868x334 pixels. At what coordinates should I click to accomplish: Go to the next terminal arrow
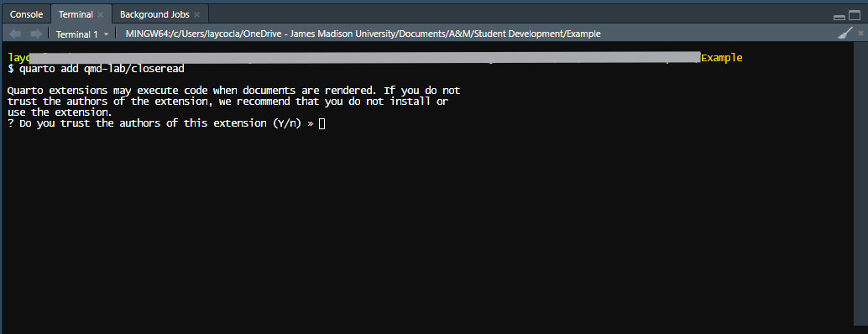tap(37, 34)
